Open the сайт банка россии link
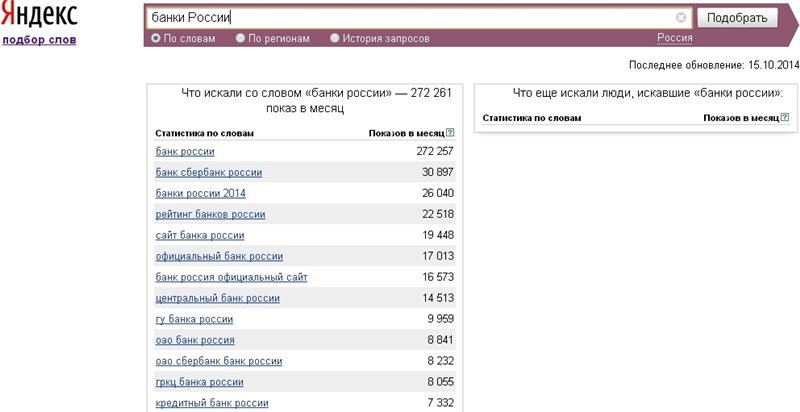Viewport: 800px width, 412px height. pos(200,235)
